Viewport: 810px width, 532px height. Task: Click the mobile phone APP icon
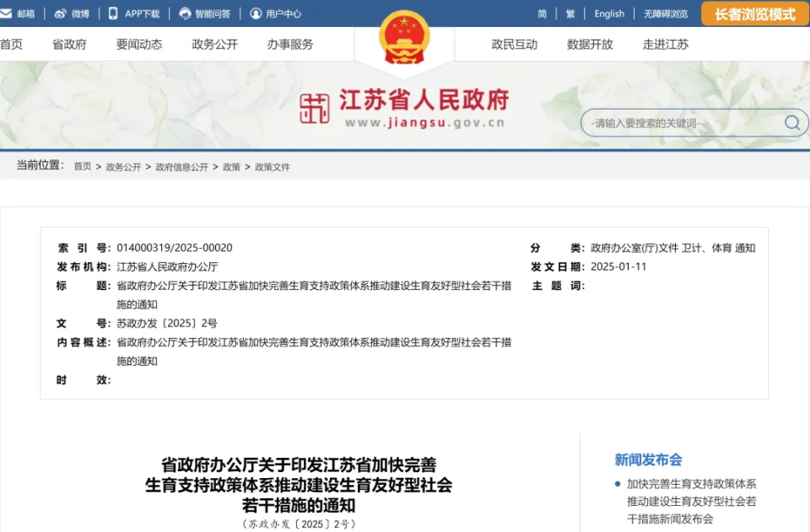(x=113, y=13)
